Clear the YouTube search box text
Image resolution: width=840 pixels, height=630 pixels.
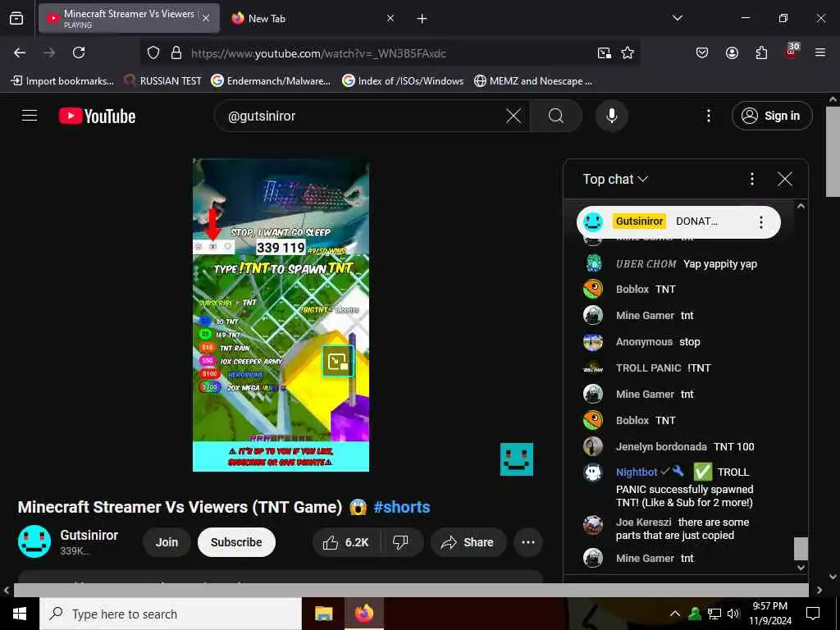point(514,116)
